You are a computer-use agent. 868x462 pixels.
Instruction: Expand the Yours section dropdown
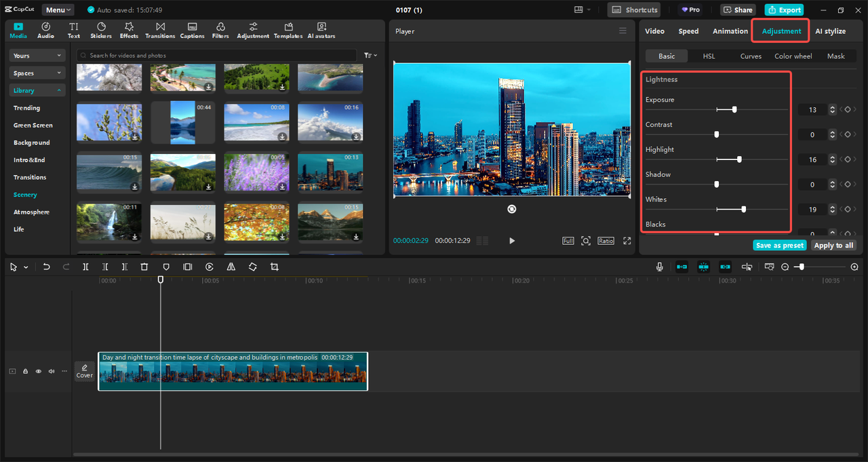37,56
